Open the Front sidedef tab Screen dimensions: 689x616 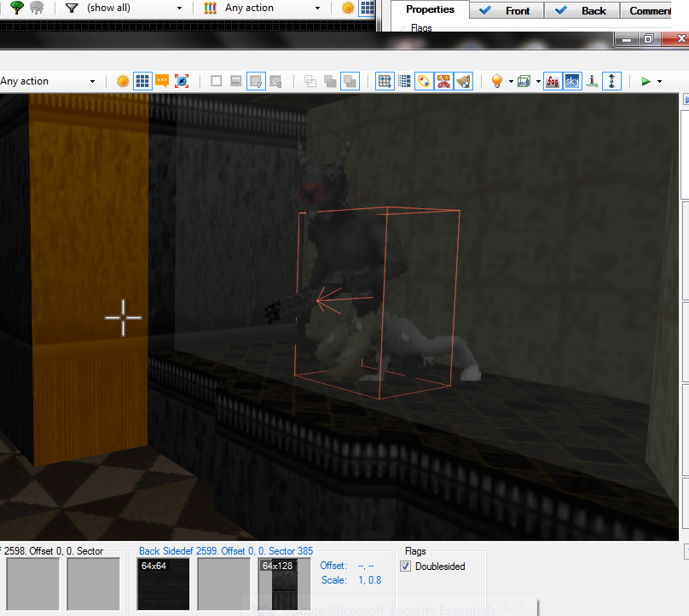507,10
